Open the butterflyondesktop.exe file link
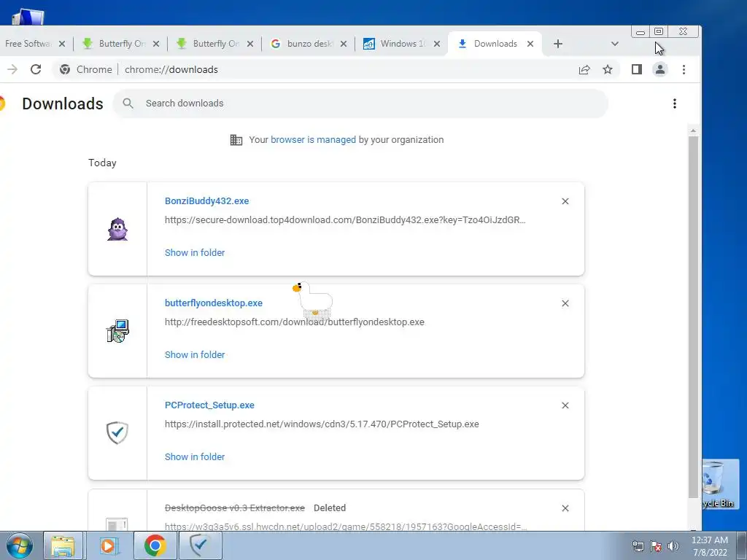This screenshot has width=747, height=560. [214, 303]
